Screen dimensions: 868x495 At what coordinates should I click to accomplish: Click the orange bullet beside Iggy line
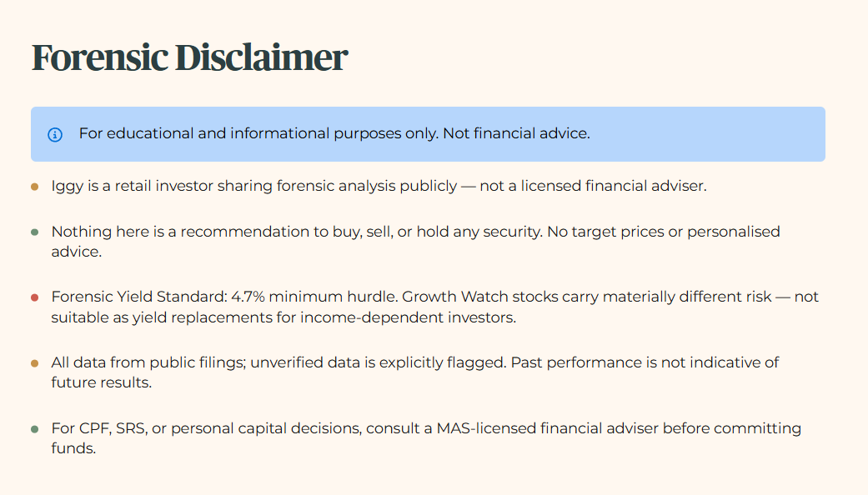[35, 187]
